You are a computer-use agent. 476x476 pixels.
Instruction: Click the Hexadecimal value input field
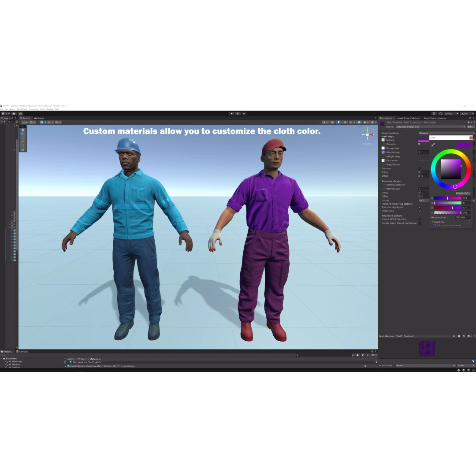462,218
